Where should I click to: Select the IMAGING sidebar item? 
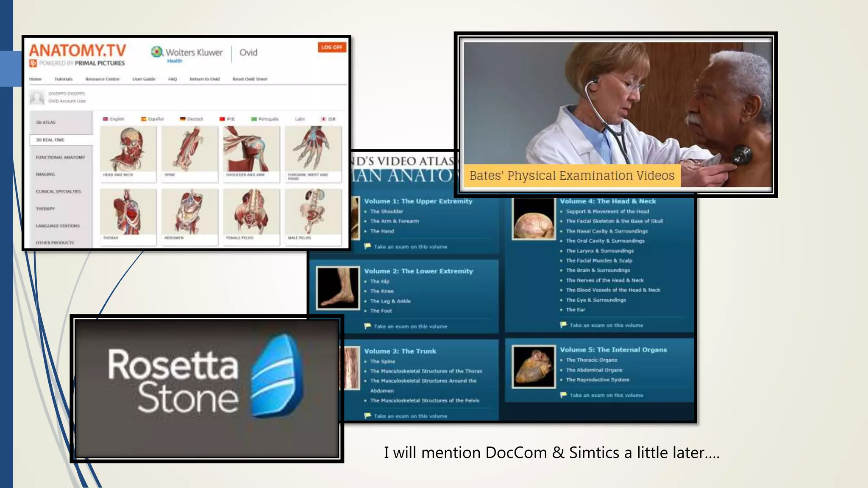(45, 175)
